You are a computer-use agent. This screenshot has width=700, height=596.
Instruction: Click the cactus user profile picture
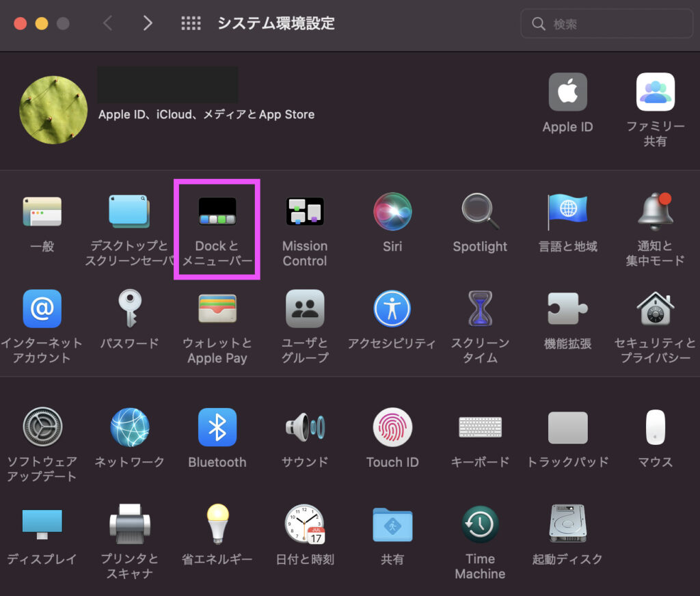pos(53,110)
